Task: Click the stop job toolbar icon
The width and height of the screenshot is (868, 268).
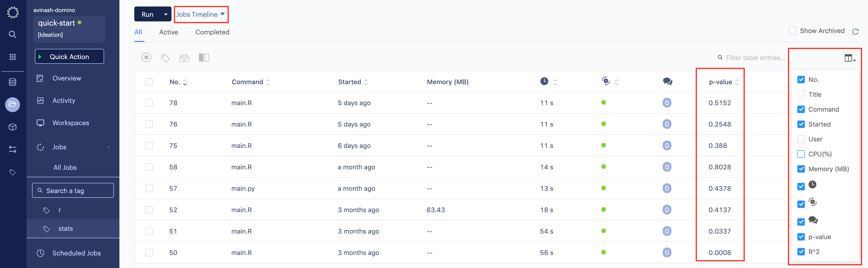Action: (x=146, y=57)
